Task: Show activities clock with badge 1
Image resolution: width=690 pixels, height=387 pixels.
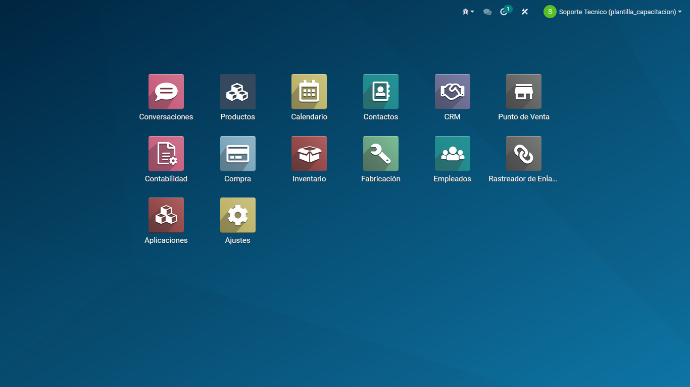Action: (x=505, y=11)
